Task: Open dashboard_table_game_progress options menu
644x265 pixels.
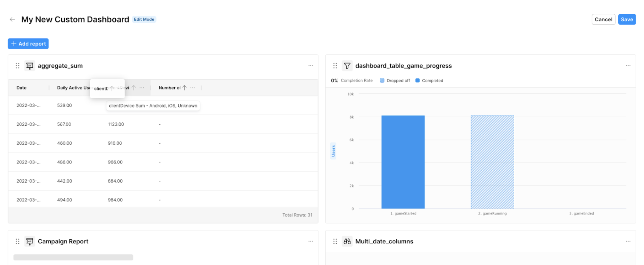Action: pos(628,66)
